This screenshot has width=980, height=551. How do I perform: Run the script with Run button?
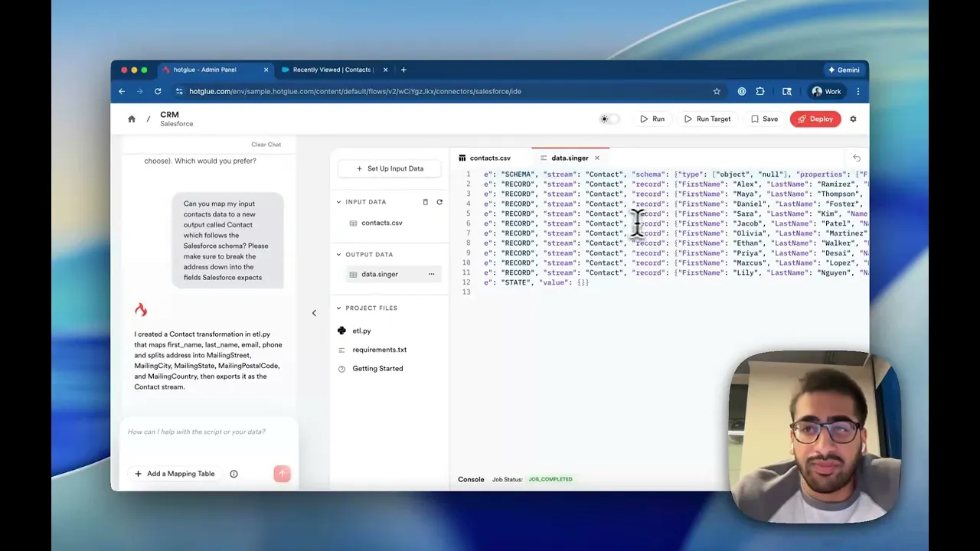coord(652,119)
